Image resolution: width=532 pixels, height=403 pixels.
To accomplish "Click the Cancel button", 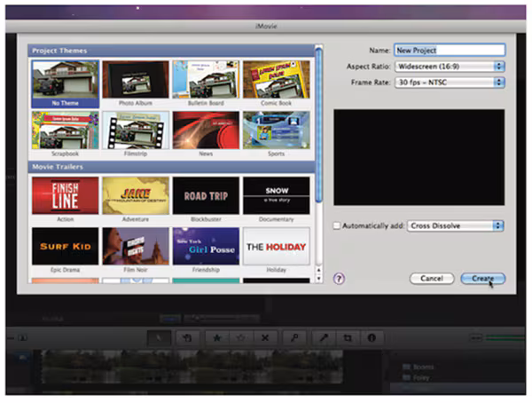I will click(x=432, y=279).
